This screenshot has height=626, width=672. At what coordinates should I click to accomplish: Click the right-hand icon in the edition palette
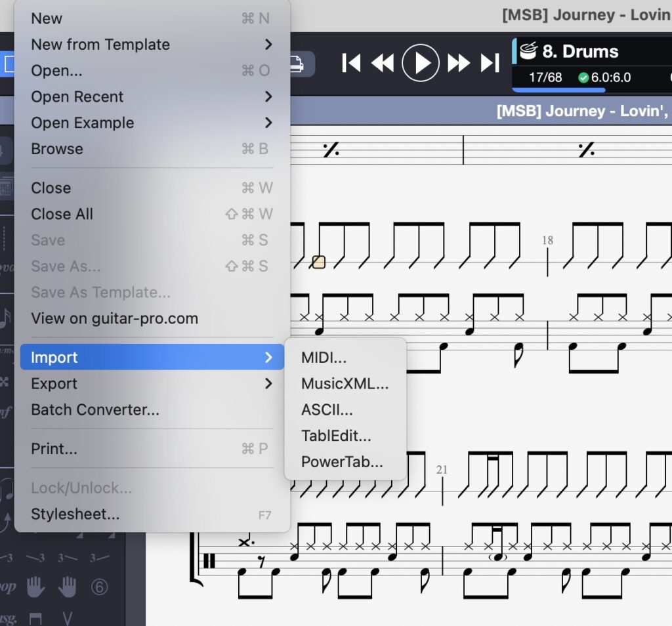(67, 587)
